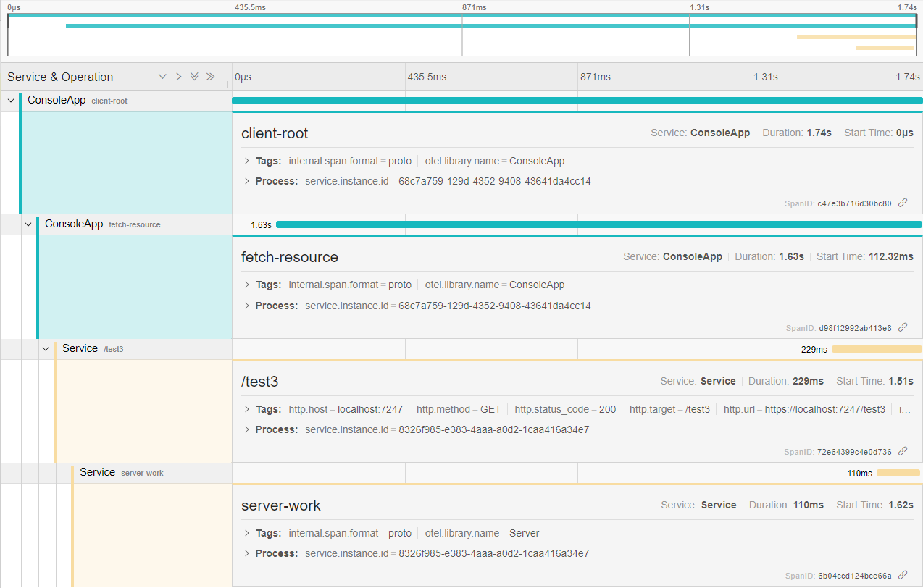
Task: Click the fetch-resource detail heading
Action: [290, 257]
